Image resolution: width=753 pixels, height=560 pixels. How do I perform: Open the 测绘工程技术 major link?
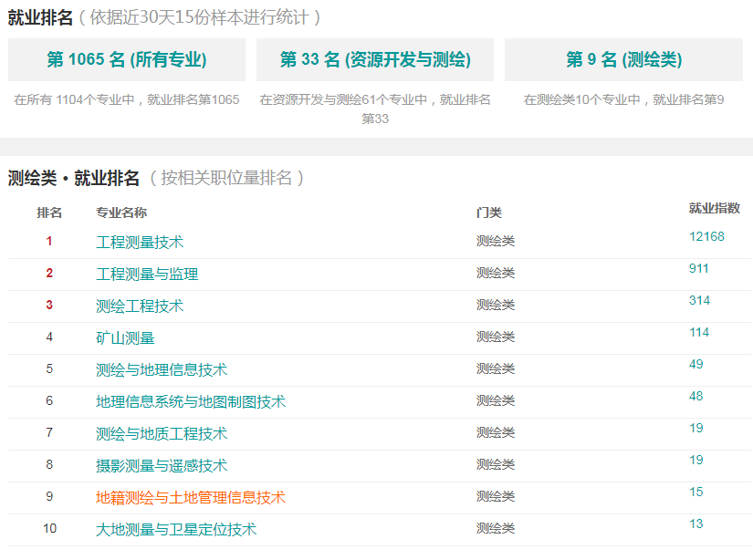tap(140, 306)
